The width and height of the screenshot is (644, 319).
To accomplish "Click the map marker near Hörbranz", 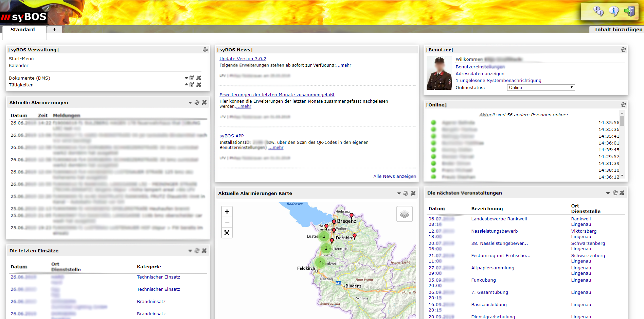I will click(352, 215).
